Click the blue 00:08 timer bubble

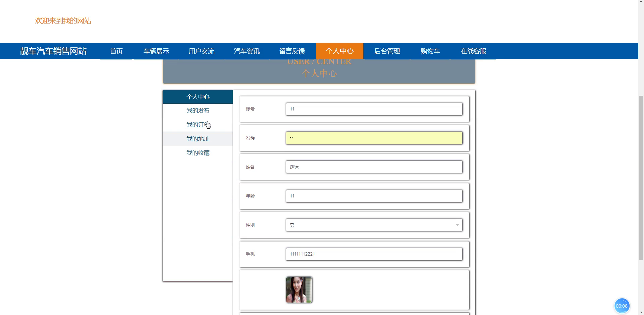622,306
